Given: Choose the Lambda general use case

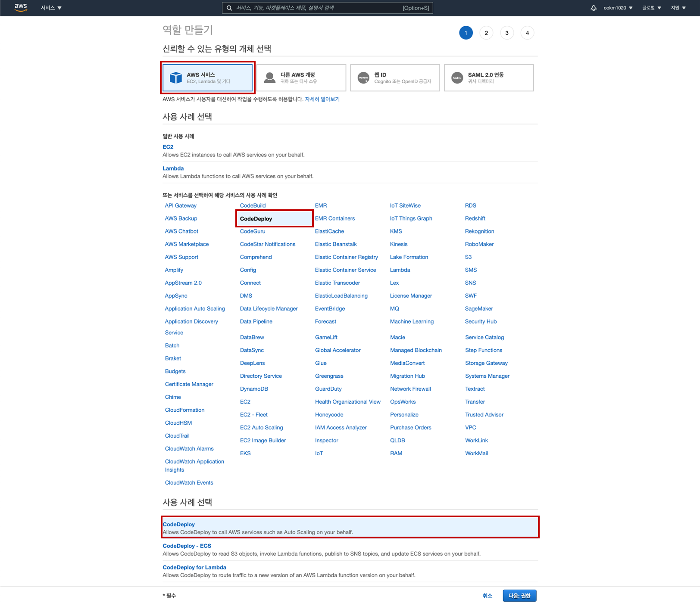Looking at the screenshot, I should [x=173, y=168].
